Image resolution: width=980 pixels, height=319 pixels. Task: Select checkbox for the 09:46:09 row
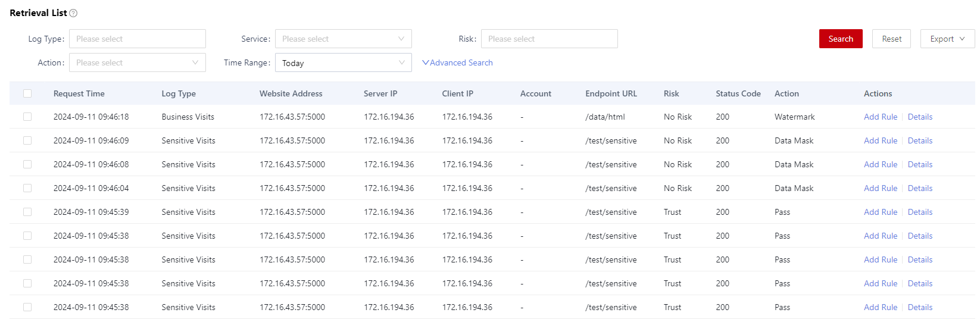pos(27,140)
